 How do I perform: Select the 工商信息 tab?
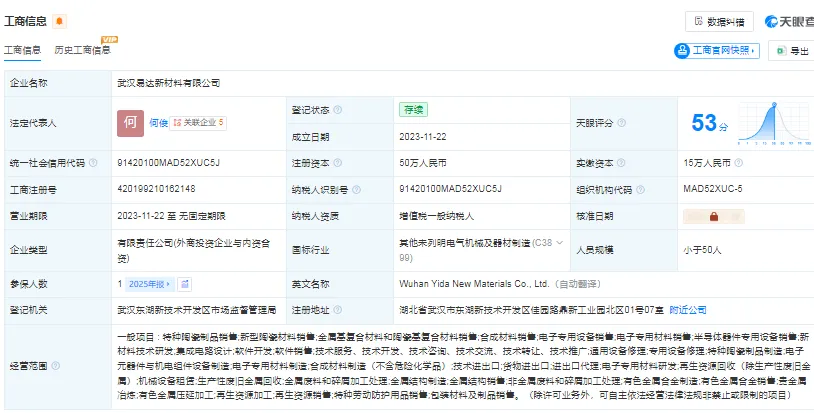coord(22,50)
